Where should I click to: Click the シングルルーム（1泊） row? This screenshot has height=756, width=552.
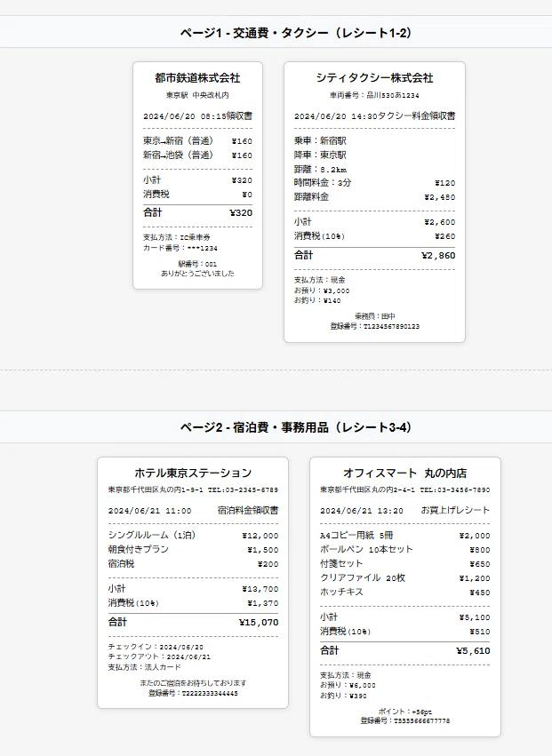click(193, 535)
